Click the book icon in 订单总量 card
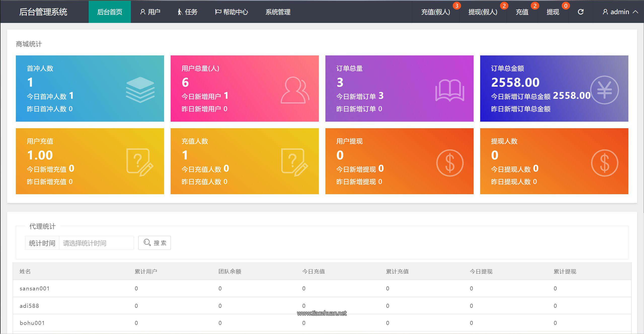The image size is (644, 334). click(x=450, y=90)
